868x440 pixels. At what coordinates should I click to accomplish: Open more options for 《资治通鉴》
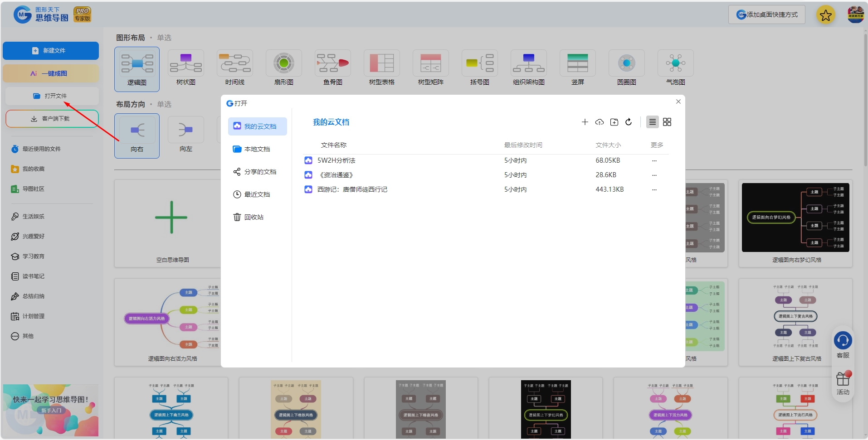pyautogui.click(x=654, y=175)
